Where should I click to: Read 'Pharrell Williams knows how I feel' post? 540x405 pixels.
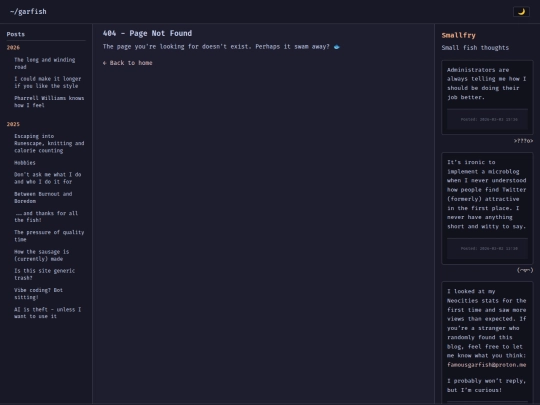pos(49,102)
